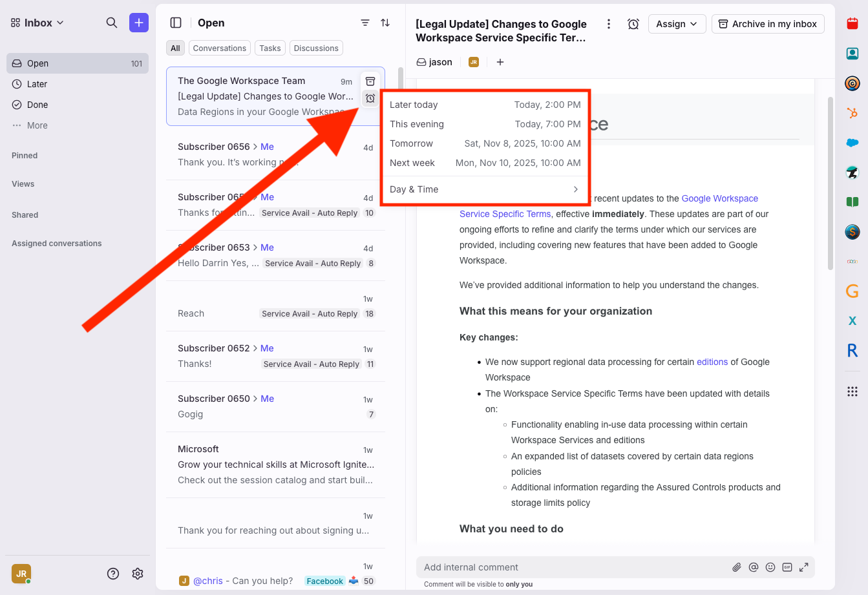The image size is (868, 595).
Task: Open the settings gear icon
Action: click(138, 574)
